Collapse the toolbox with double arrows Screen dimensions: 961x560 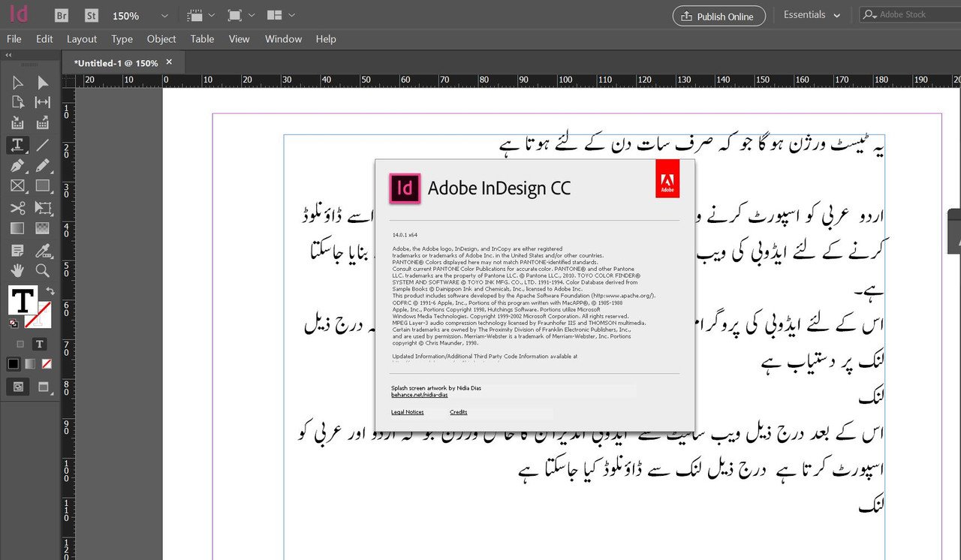click(x=9, y=55)
